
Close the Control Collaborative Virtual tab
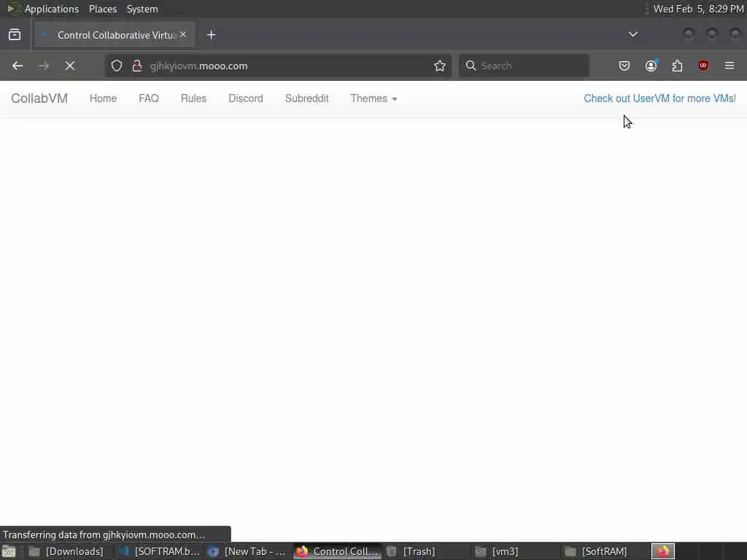[x=183, y=34]
